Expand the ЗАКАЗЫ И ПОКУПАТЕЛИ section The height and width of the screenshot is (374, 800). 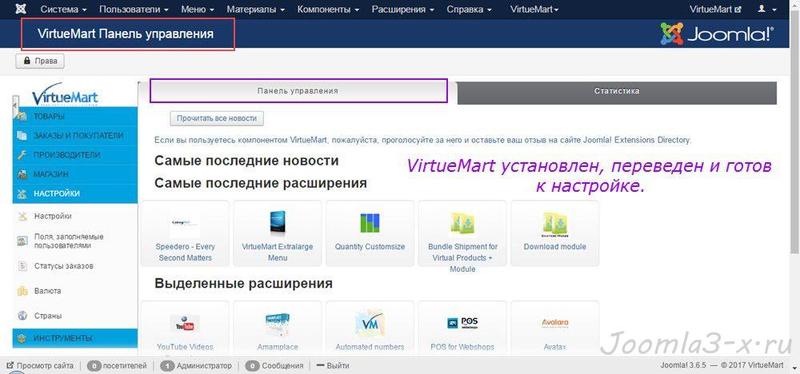[x=75, y=136]
